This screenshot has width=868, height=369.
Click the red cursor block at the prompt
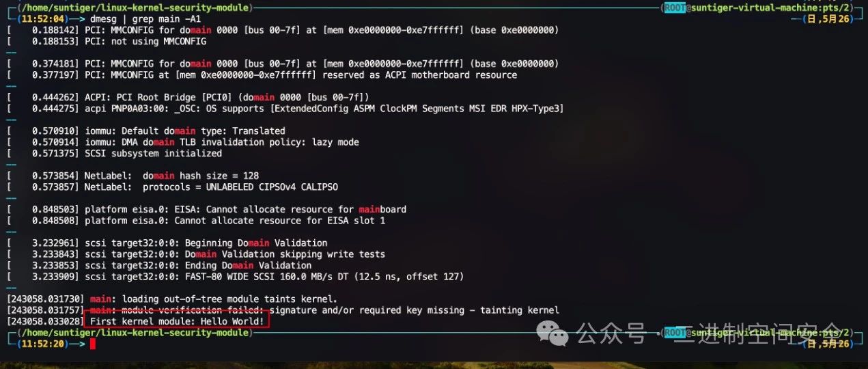point(93,344)
